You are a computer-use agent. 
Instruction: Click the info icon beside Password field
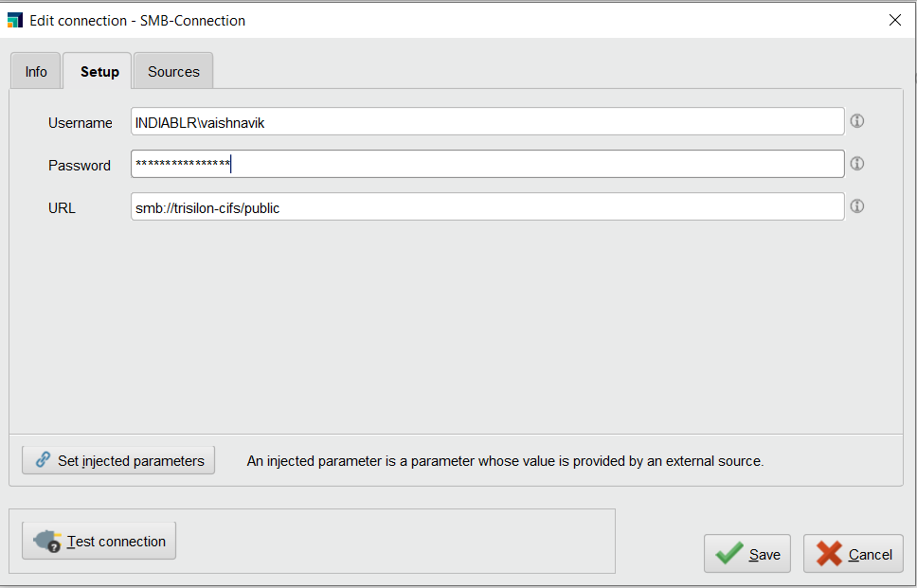tap(856, 163)
